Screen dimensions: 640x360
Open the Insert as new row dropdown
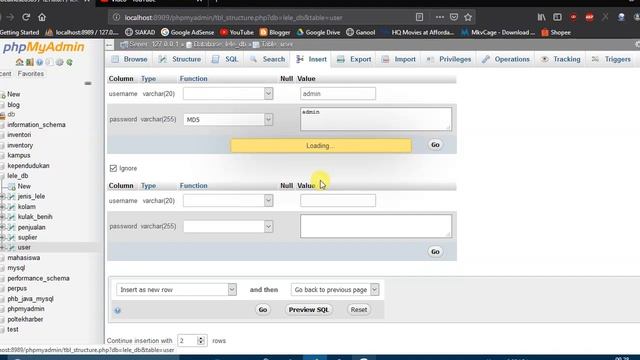176,289
